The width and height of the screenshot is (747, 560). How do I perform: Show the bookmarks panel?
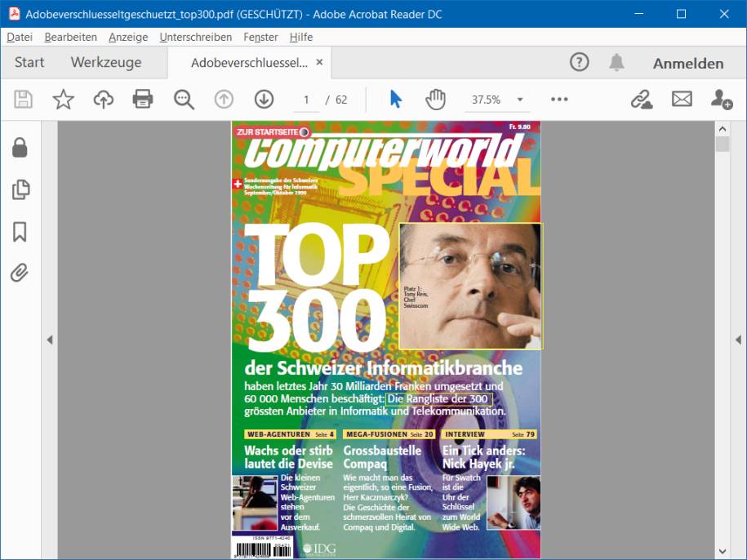pyautogui.click(x=19, y=231)
